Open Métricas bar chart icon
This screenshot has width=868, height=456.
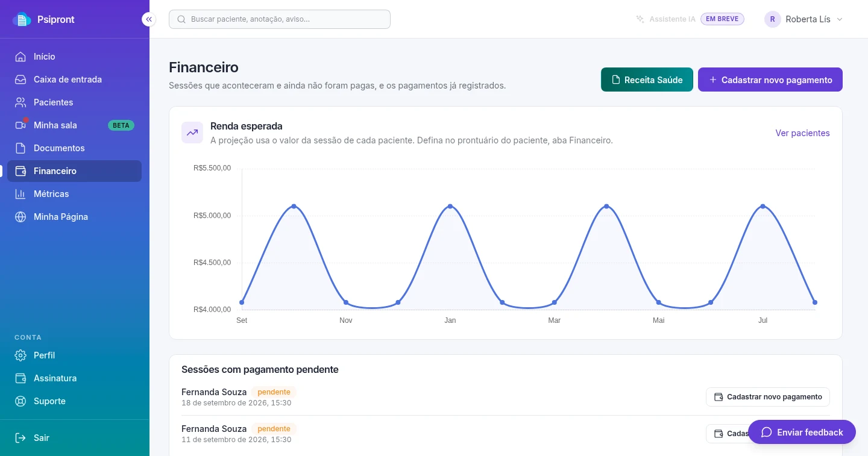pyautogui.click(x=20, y=194)
